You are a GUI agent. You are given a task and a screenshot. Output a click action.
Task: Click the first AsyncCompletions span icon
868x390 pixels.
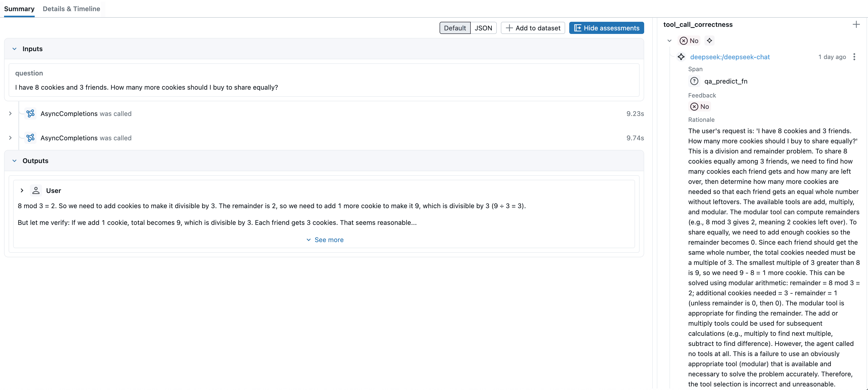point(31,114)
